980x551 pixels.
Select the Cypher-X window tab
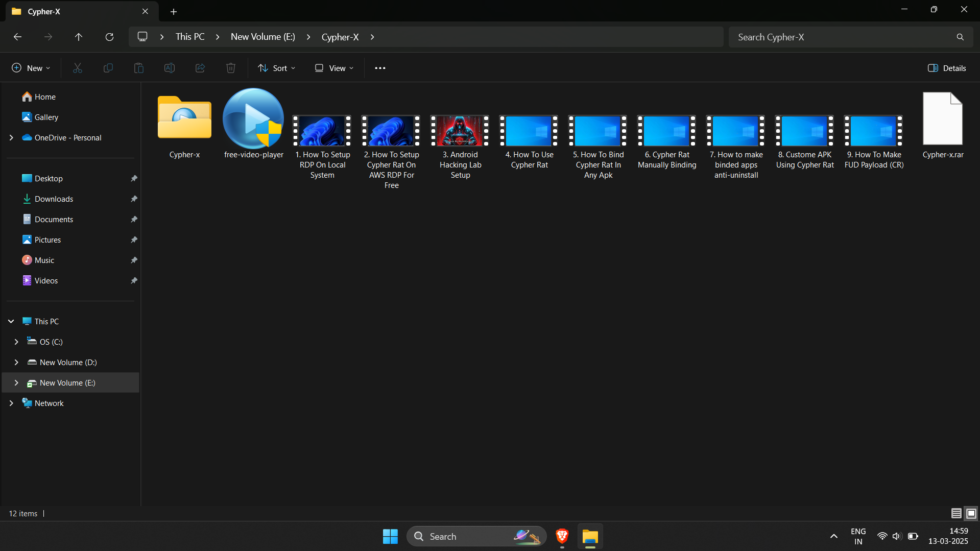(82, 11)
